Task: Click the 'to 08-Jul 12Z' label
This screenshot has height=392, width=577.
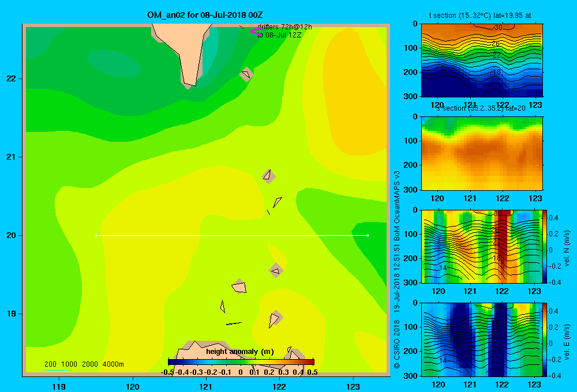Action: 279,35
